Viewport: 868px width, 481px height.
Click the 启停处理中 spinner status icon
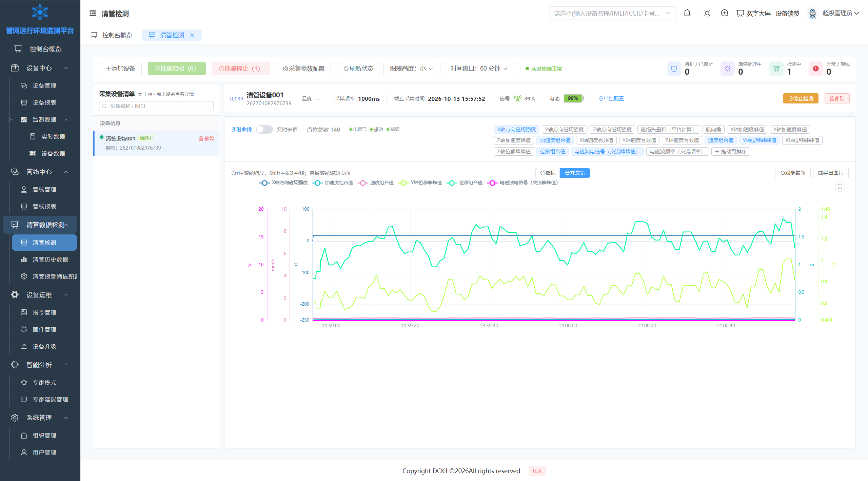coord(728,69)
